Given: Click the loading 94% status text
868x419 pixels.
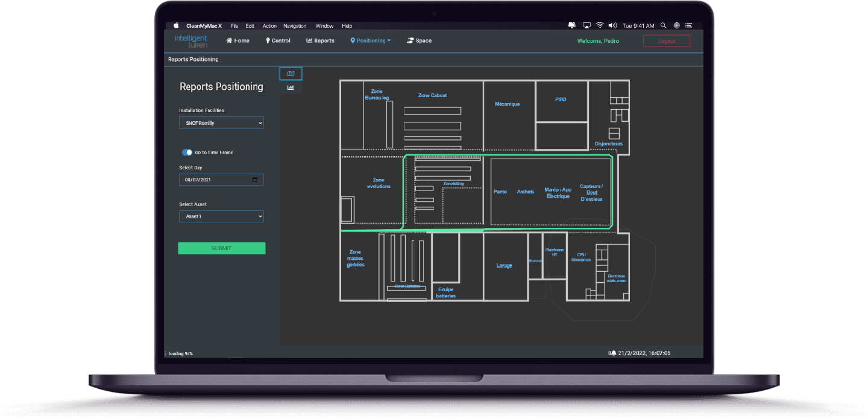Looking at the screenshot, I should [x=181, y=353].
